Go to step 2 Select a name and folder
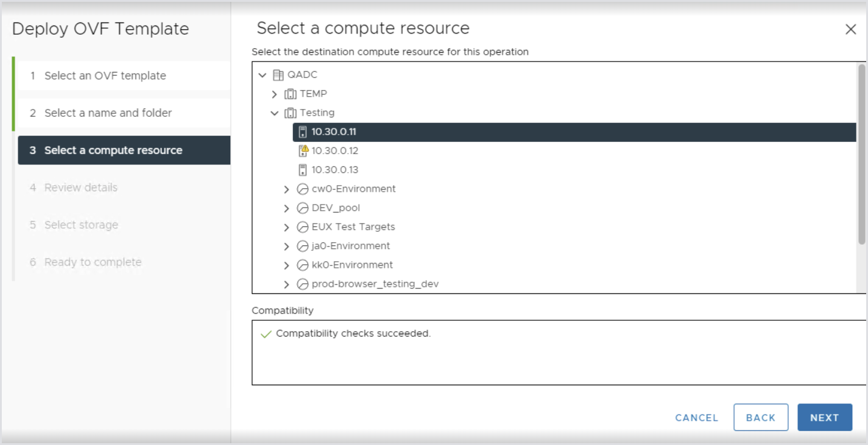Image resolution: width=868 pixels, height=445 pixels. [x=108, y=113]
